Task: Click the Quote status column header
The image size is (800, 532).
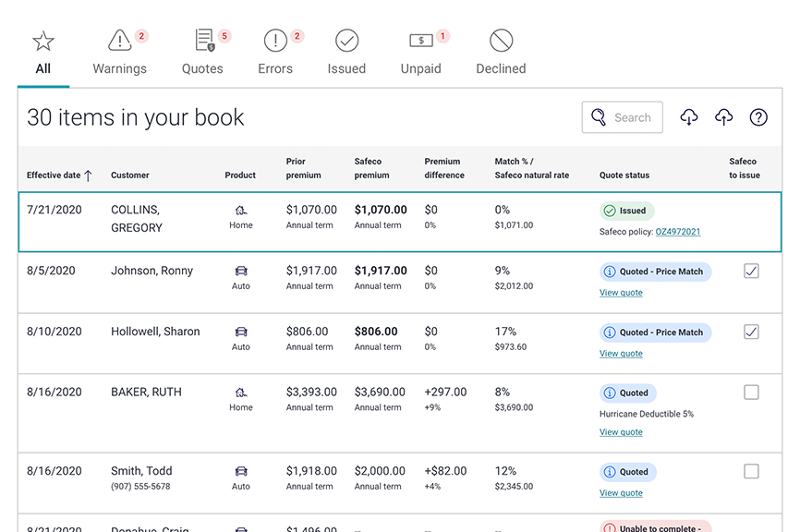Action: click(624, 175)
